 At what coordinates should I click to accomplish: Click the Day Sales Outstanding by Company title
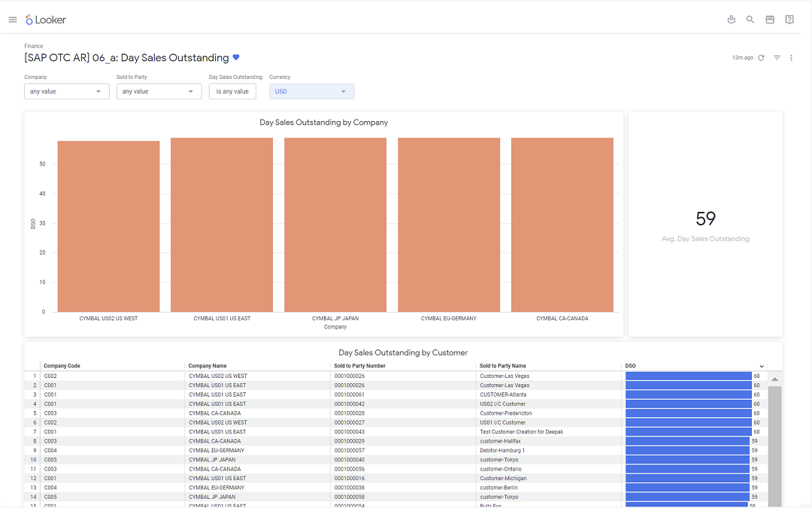click(323, 122)
